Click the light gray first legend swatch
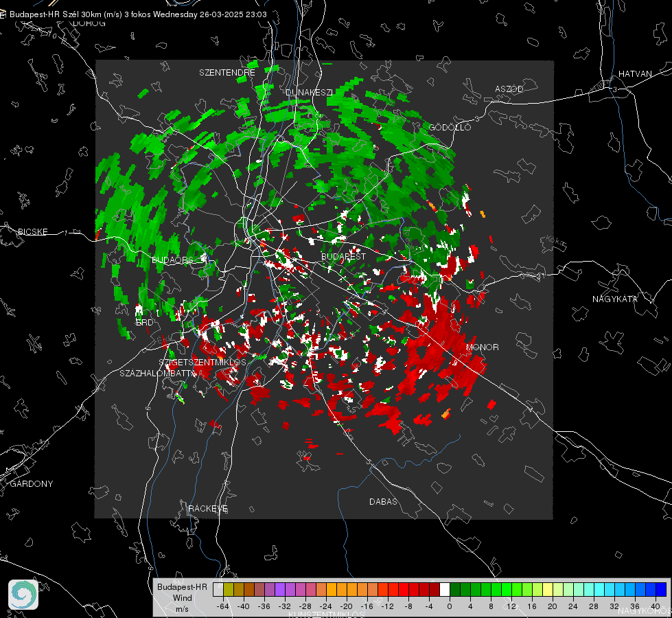 [218, 590]
